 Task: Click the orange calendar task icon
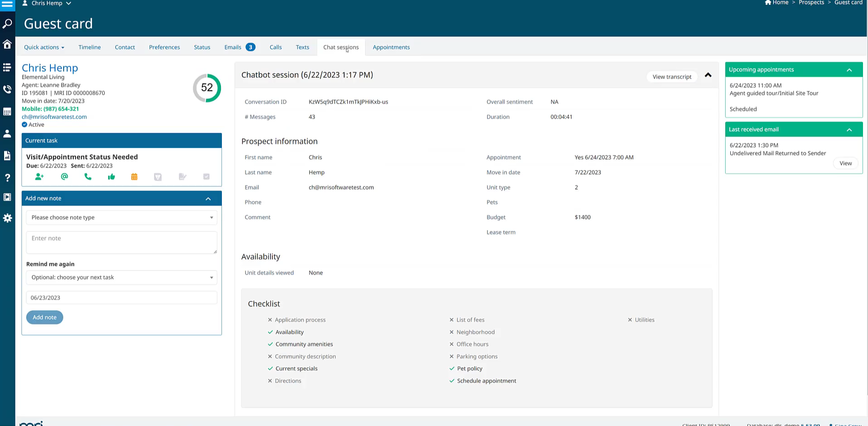(134, 177)
